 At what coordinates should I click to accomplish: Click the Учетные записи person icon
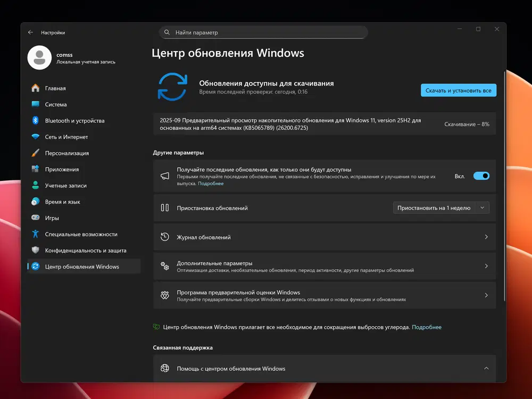pyautogui.click(x=35, y=185)
